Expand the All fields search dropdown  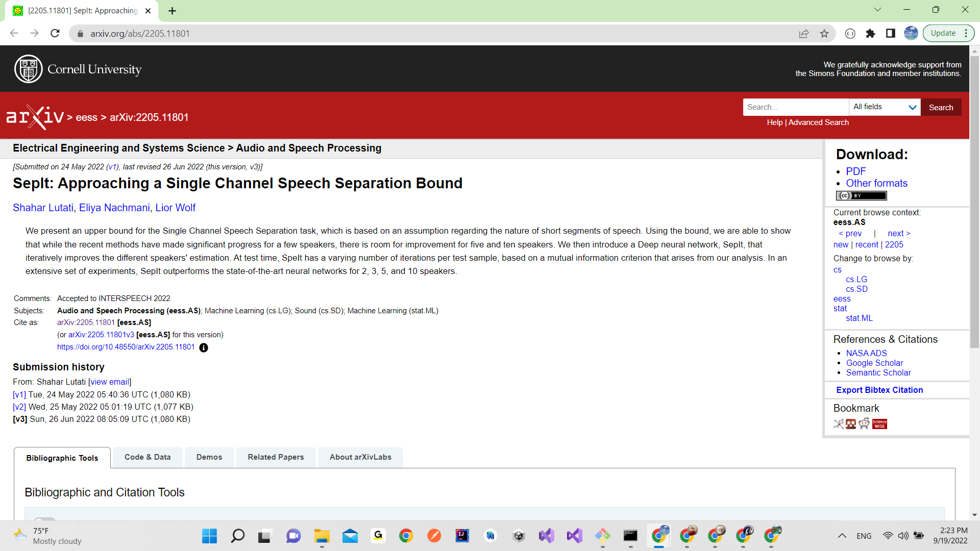pos(884,107)
